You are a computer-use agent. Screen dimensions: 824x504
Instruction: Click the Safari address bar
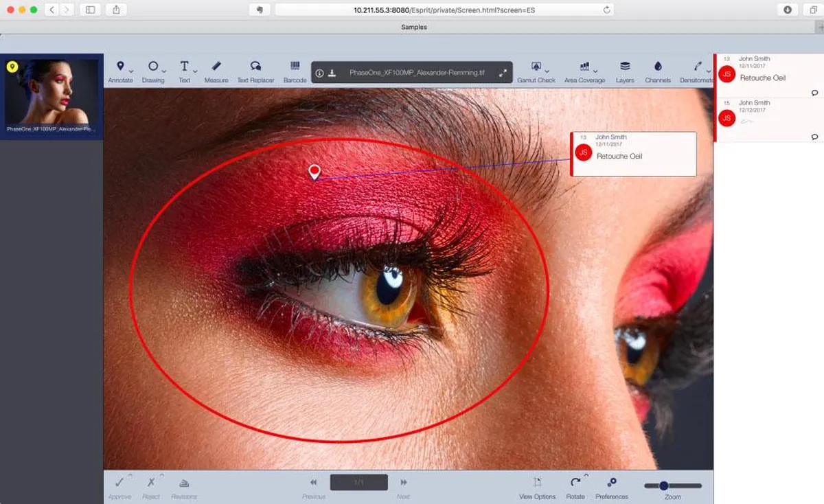click(444, 10)
